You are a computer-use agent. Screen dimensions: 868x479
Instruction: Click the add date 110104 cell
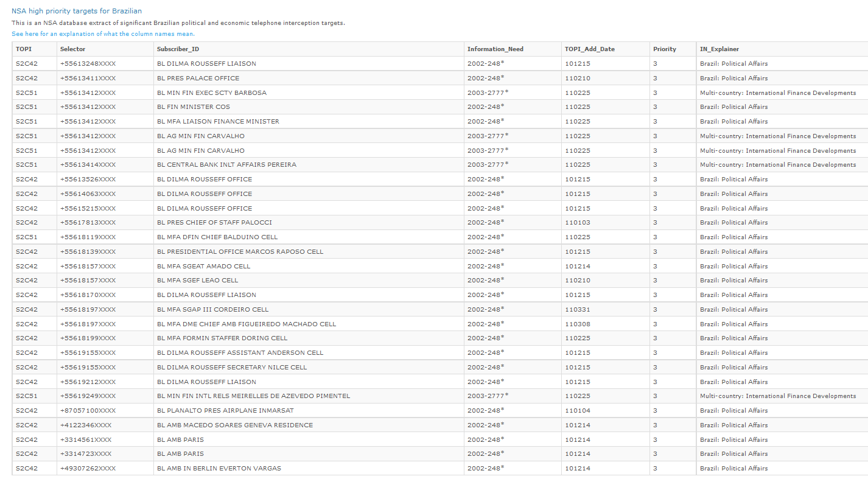(x=605, y=411)
